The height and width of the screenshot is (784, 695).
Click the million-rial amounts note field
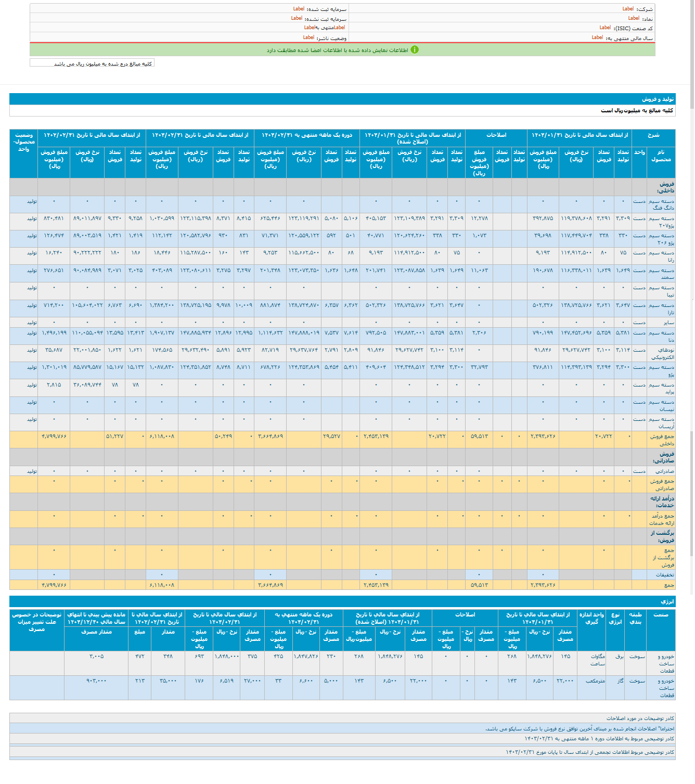click(x=92, y=63)
